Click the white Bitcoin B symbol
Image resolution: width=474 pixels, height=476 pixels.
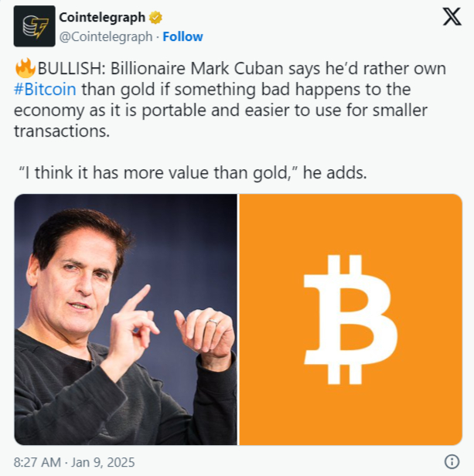pos(350,319)
